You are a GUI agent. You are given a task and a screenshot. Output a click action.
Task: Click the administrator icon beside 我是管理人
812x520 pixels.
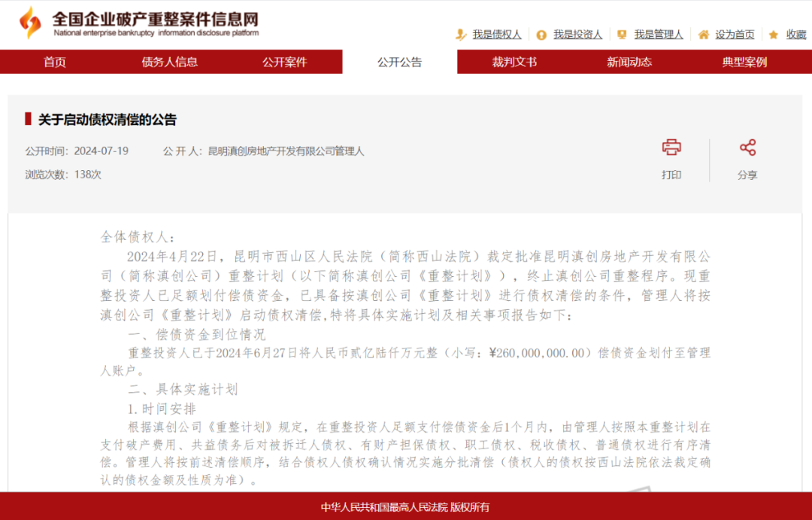point(622,35)
